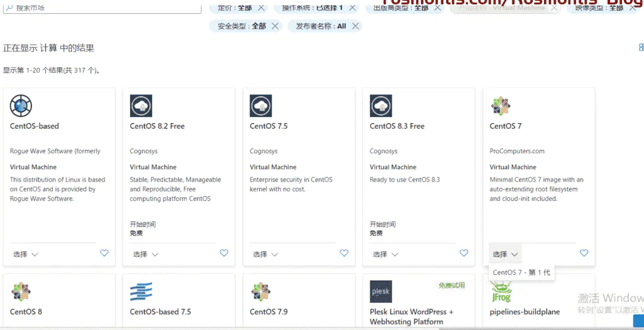Click publisher ProComputers.com text
This screenshot has height=330, width=644.
517,151
